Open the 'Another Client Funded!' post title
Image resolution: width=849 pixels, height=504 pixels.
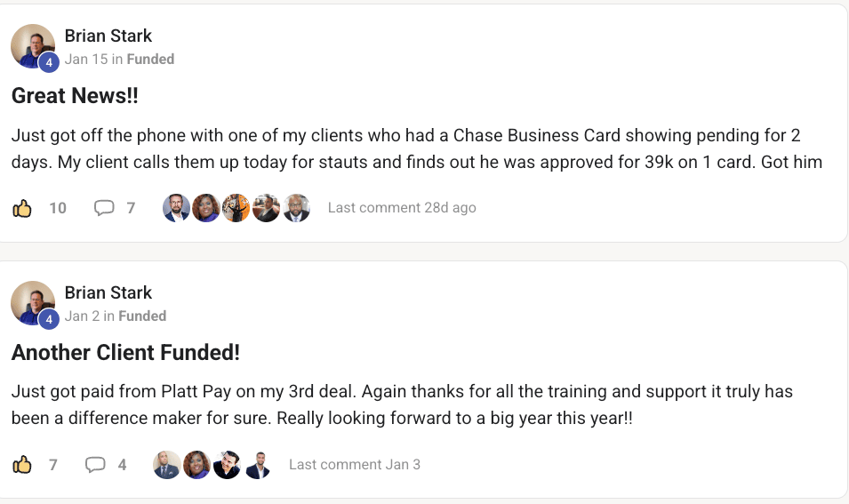point(125,353)
